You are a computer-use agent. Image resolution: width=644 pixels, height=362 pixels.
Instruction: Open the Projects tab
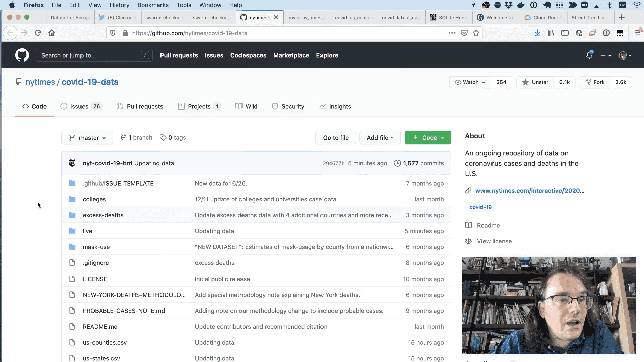[199, 106]
